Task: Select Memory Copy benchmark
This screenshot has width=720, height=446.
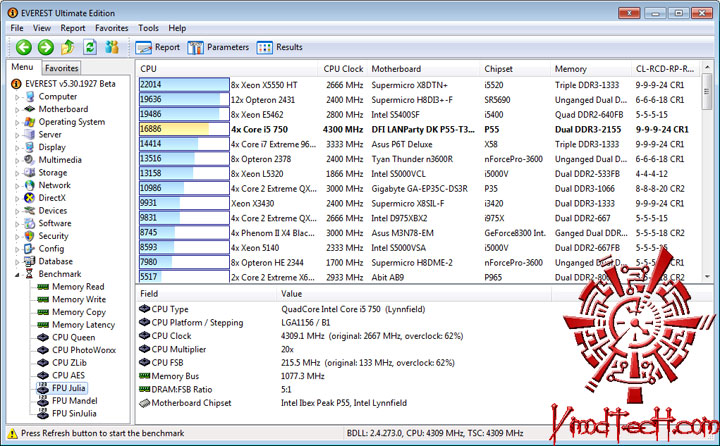Action: (79, 312)
